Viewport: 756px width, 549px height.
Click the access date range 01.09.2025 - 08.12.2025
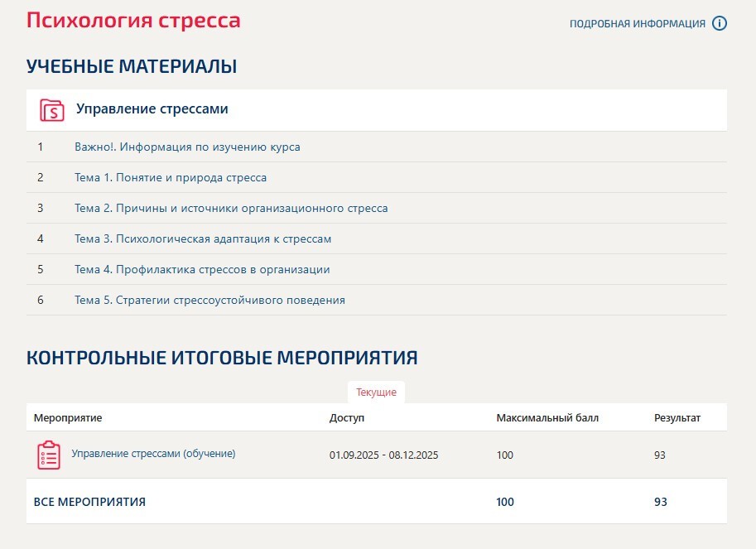coord(383,455)
